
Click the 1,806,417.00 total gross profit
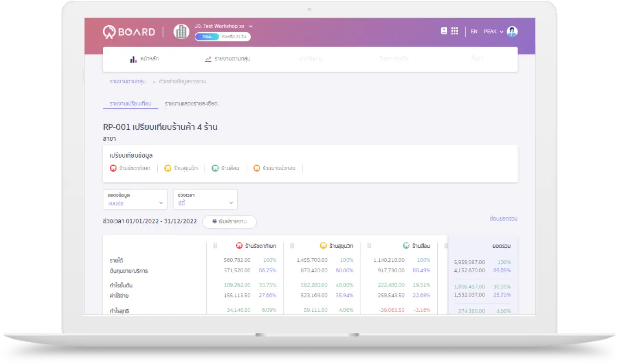point(469,287)
